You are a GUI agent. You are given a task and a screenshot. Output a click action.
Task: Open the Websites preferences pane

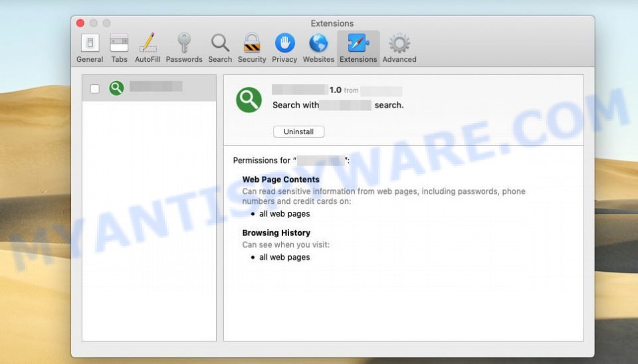coord(318,48)
